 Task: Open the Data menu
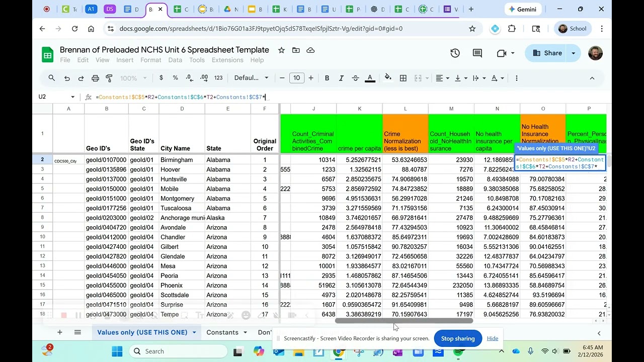(175, 60)
